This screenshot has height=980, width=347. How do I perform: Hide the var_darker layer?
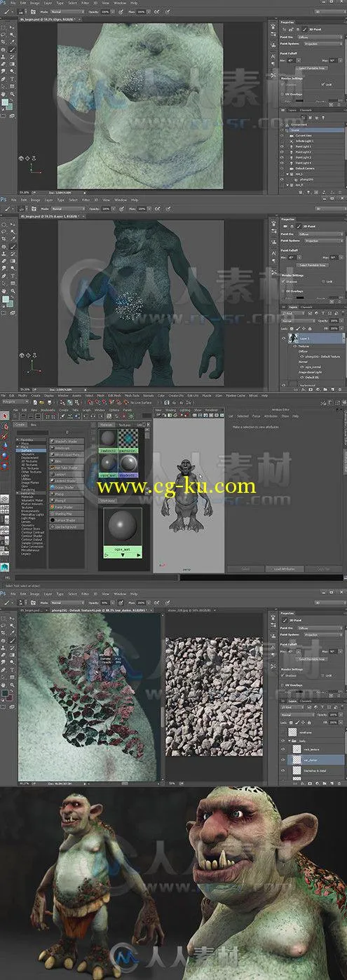(283, 760)
